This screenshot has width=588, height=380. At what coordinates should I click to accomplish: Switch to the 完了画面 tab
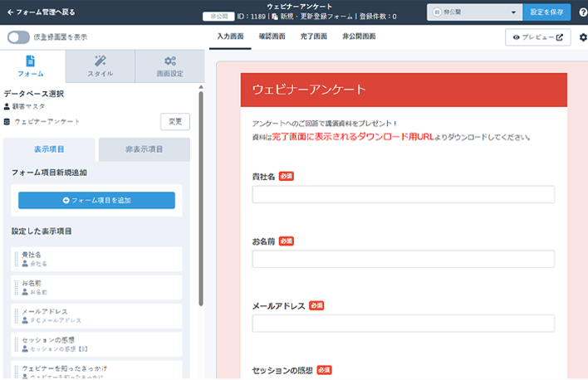click(x=312, y=37)
